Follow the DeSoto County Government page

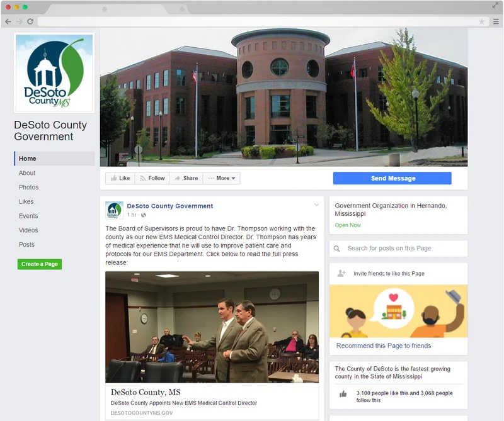(152, 178)
